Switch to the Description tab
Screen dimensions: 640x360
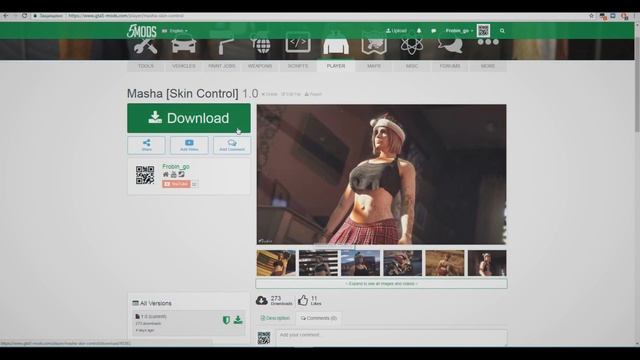pyautogui.click(x=276, y=318)
